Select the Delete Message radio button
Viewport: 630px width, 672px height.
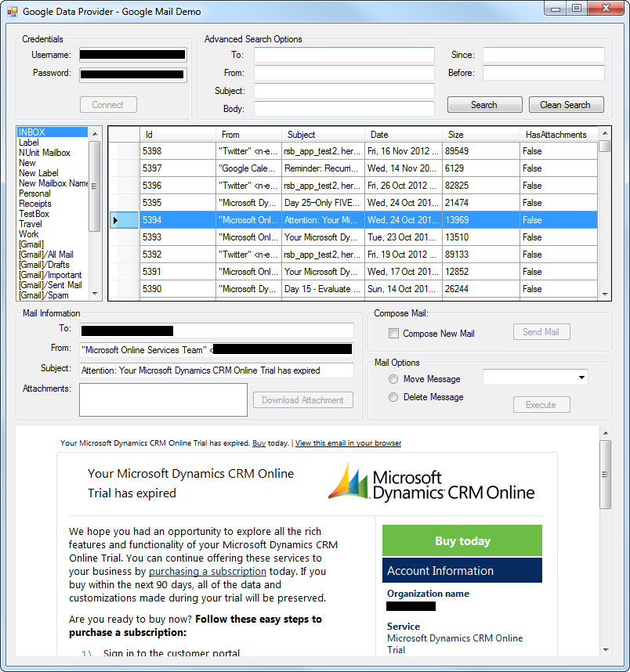(x=393, y=397)
